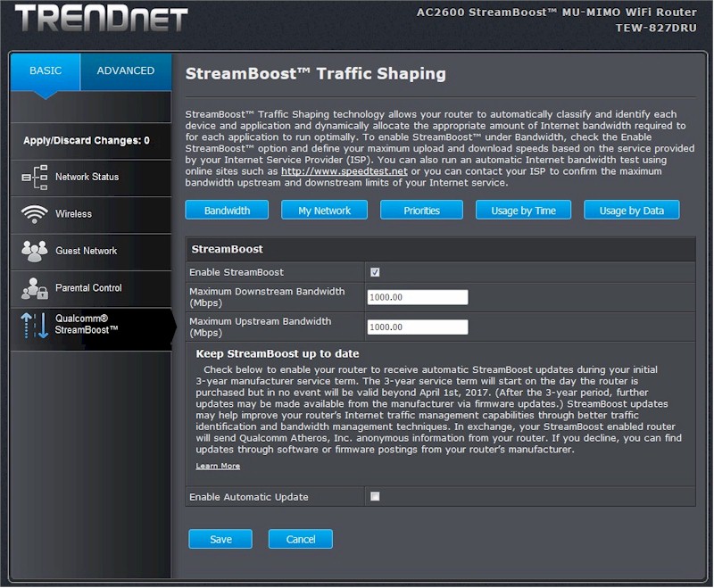Click the Bandwidth button
The height and width of the screenshot is (588, 714).
(227, 211)
